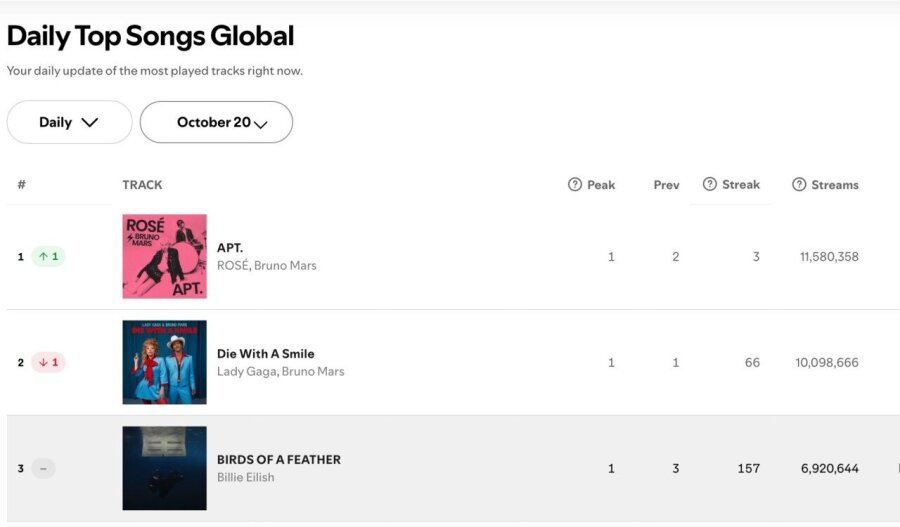Open the APT. album cover
Screen dimensions: 900x527
click(165, 257)
